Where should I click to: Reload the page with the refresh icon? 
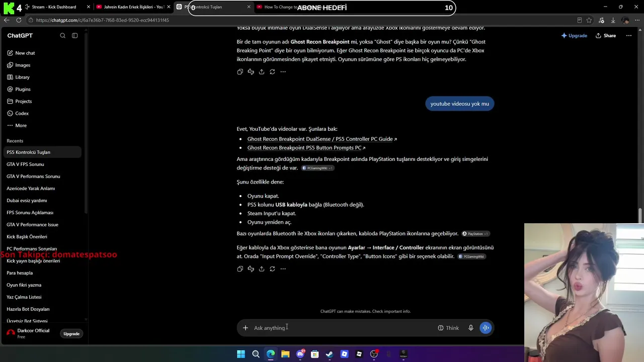[19, 20]
